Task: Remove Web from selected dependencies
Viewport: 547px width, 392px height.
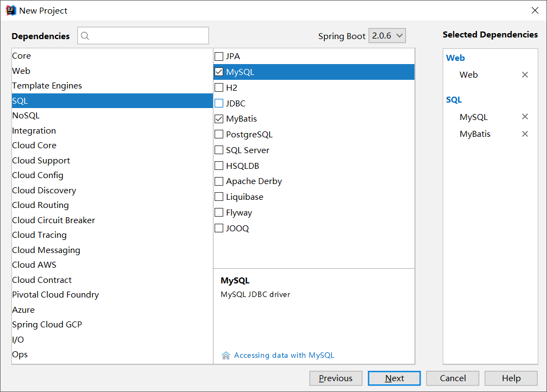Action: (x=525, y=75)
